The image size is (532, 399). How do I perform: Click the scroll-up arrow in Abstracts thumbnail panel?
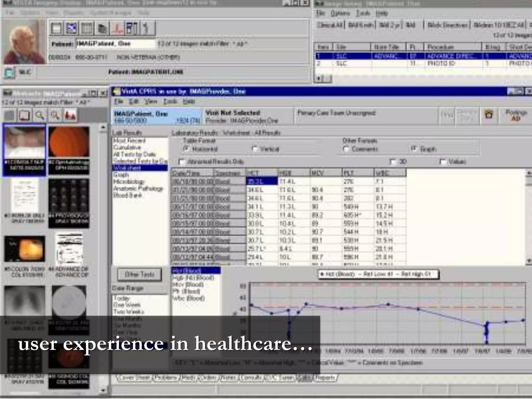(x=103, y=128)
